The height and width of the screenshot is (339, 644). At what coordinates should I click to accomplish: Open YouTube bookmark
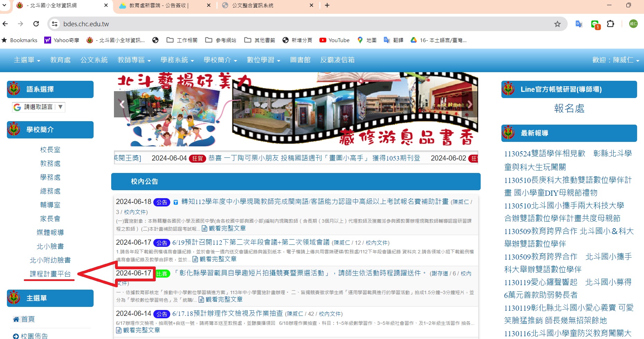(335, 40)
